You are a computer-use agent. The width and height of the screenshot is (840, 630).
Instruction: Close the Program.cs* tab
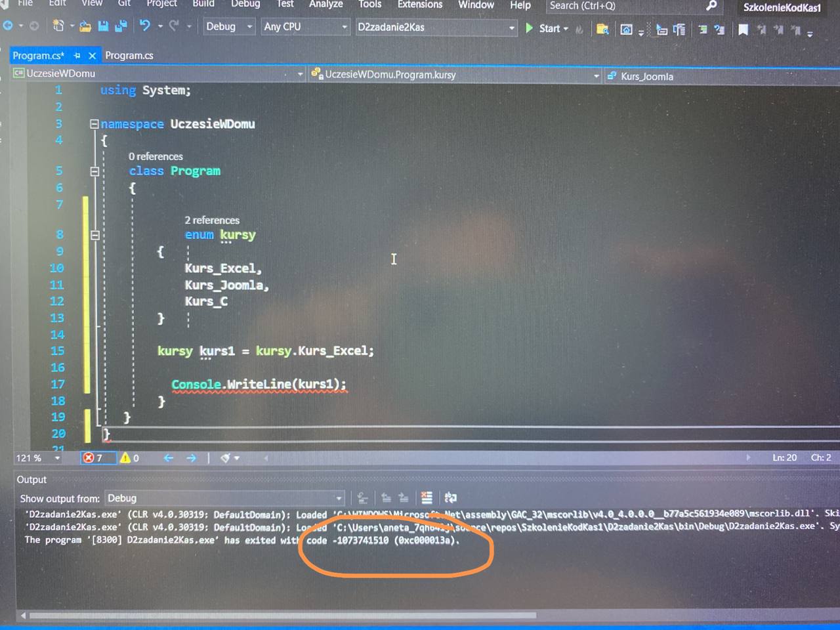[x=92, y=56]
